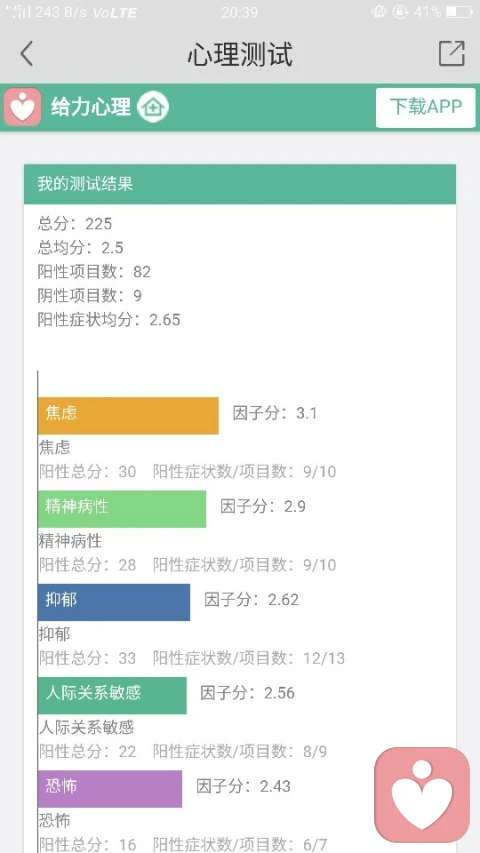The height and width of the screenshot is (853, 480).
Task: Select the blue 抑郁 bar
Action: tap(114, 602)
